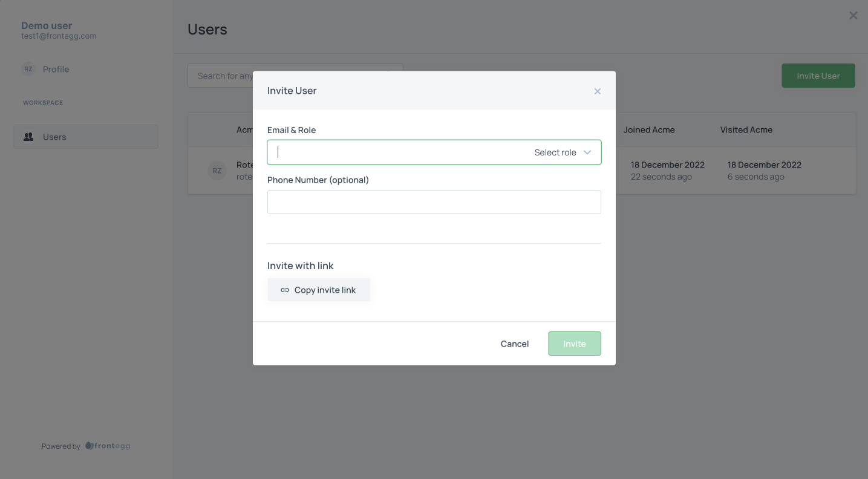Click the Phone Number optional field
868x479 pixels.
(434, 202)
